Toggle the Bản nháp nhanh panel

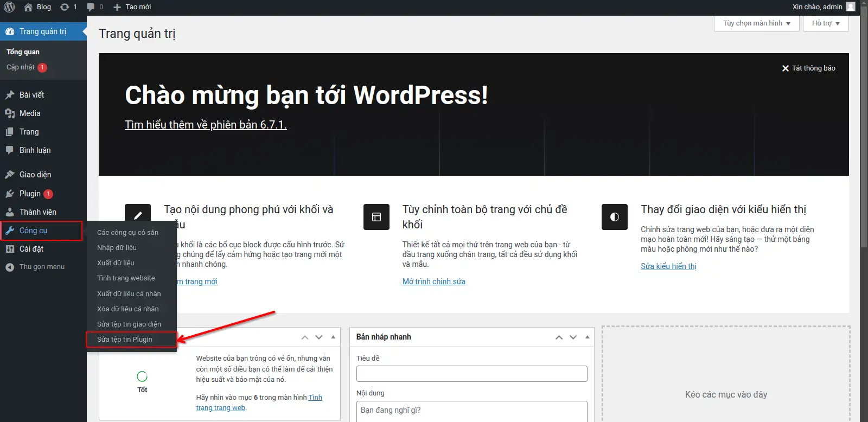587,337
